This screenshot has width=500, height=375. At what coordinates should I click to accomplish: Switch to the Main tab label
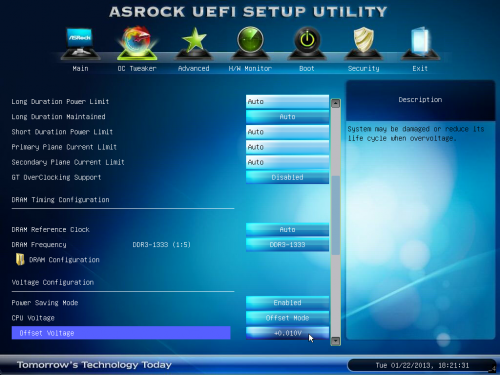pyautogui.click(x=80, y=68)
